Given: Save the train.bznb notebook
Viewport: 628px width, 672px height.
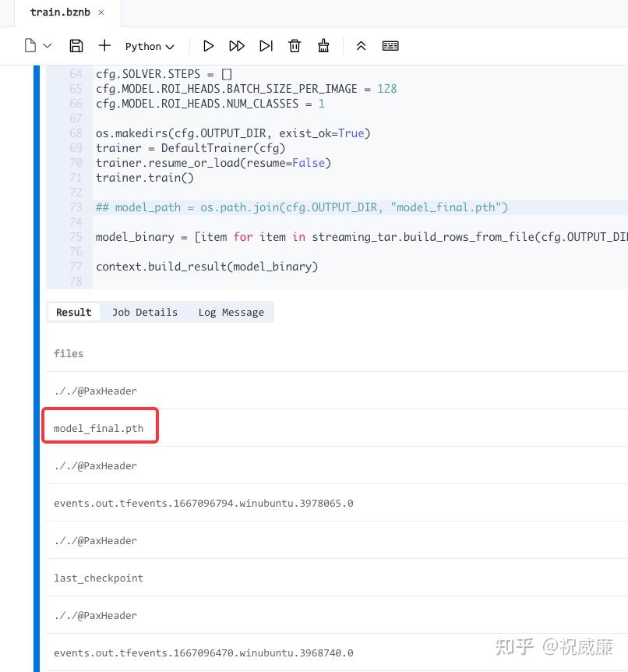Looking at the screenshot, I should 76,45.
